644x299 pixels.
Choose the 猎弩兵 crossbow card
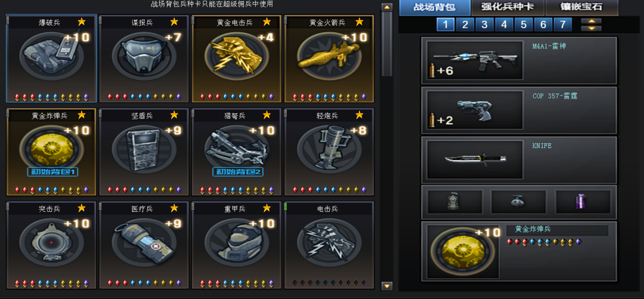237,152
